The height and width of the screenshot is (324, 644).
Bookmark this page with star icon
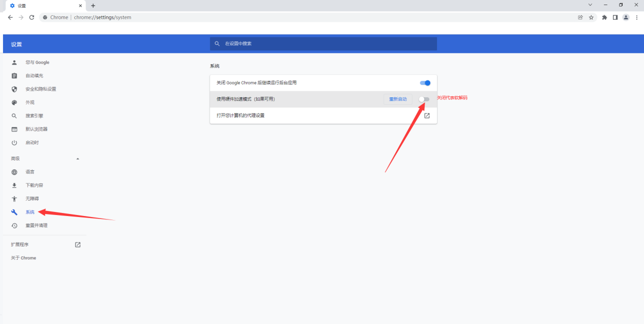pos(591,17)
